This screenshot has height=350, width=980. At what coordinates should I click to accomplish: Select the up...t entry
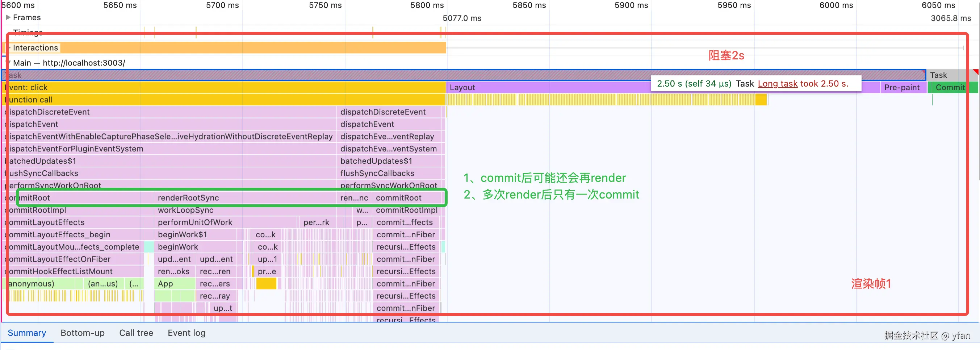pyautogui.click(x=223, y=308)
